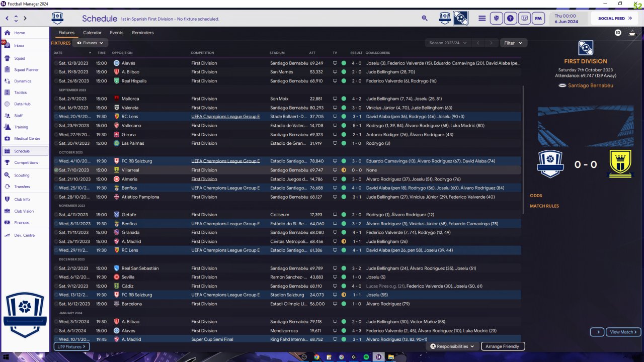Click Chrome icon in the Windows taskbar
Screen dimensions: 644x362
pyautogui.click(x=316, y=357)
